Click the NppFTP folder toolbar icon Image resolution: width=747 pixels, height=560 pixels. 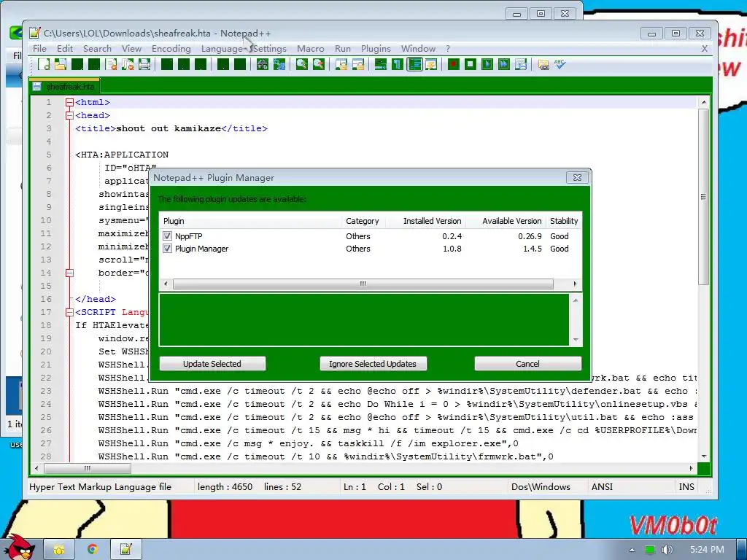(543, 64)
